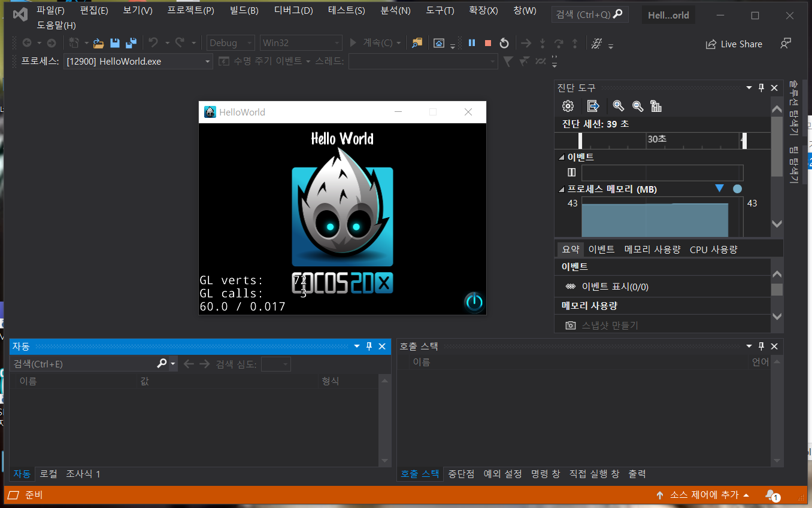
Task: Open the notifications bell in status bar
Action: pos(771,495)
